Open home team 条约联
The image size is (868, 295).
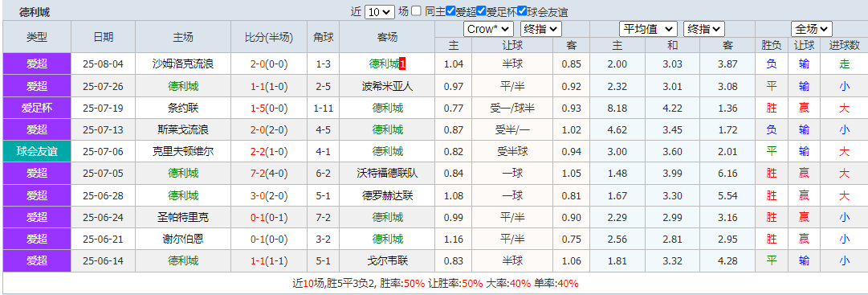pyautogui.click(x=183, y=109)
